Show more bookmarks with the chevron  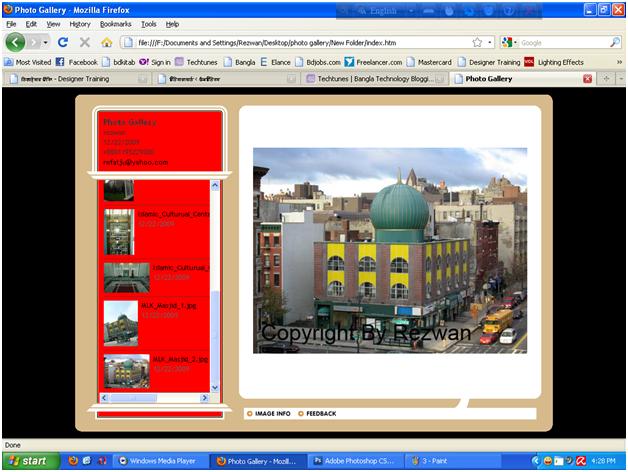[x=619, y=62]
